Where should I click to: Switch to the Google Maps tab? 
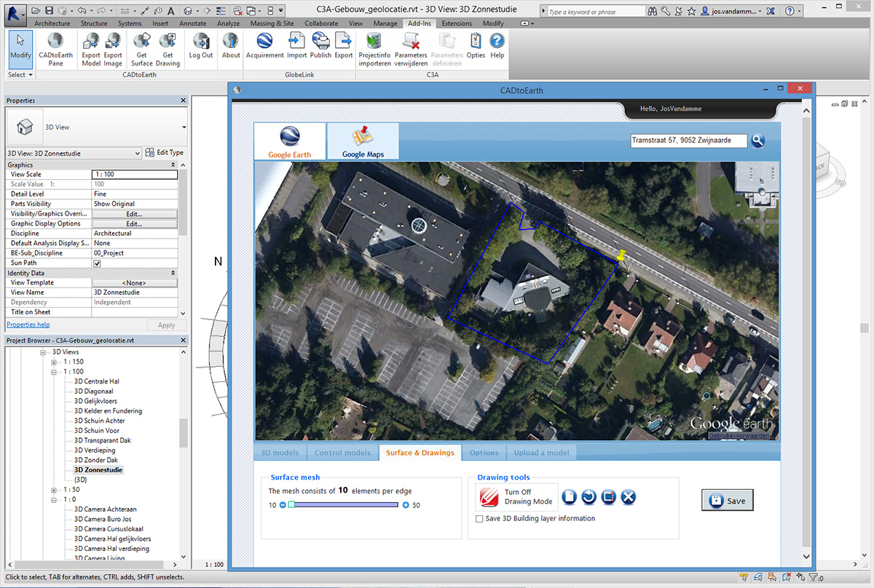pyautogui.click(x=363, y=141)
